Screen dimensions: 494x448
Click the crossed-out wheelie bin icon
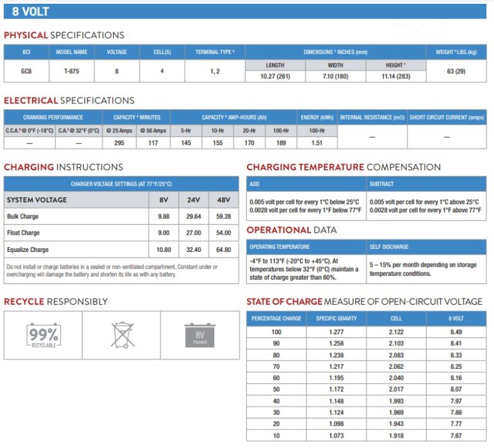point(123,335)
